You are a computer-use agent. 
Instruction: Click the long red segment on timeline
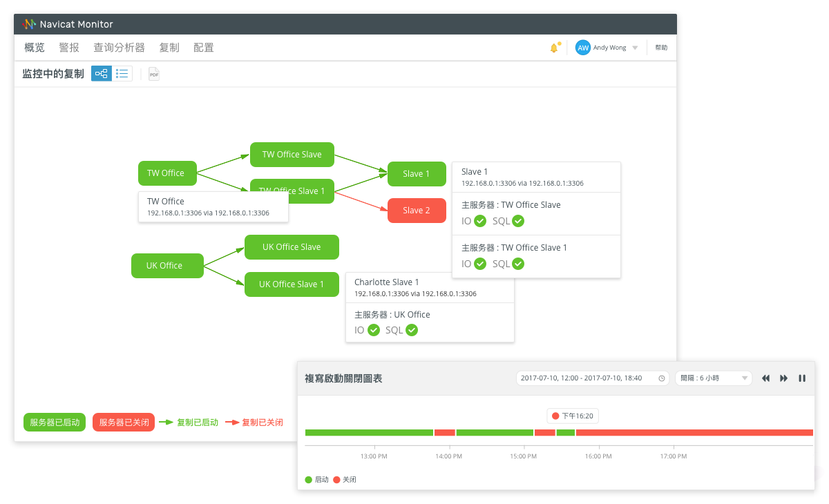(x=694, y=433)
